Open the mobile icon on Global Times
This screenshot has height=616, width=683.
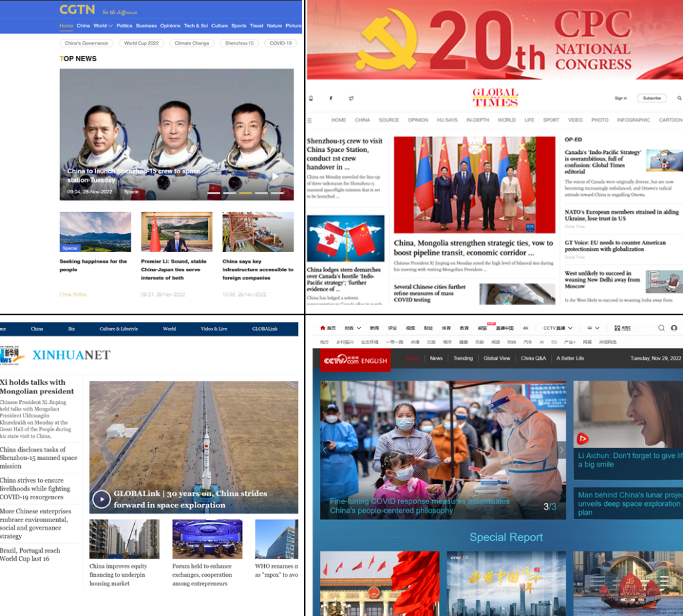click(x=311, y=99)
